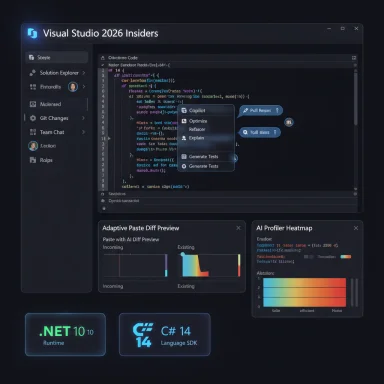Click the heatmap gradient in AI Profiler Heatmap
Screen dimensions: 384x384
tap(305, 292)
